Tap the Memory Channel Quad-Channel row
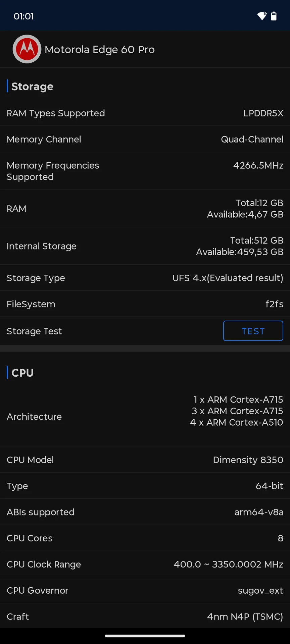This screenshot has height=644, width=290. click(145, 139)
